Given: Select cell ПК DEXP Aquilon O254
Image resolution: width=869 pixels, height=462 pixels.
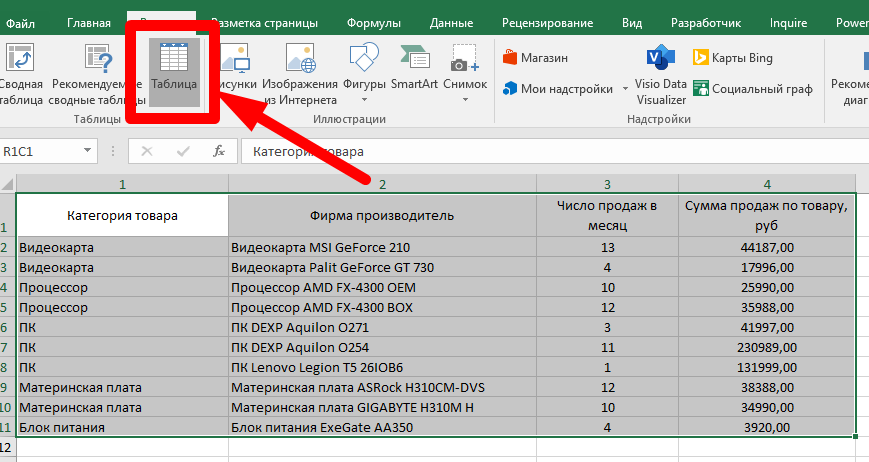Looking at the screenshot, I should 382,347.
